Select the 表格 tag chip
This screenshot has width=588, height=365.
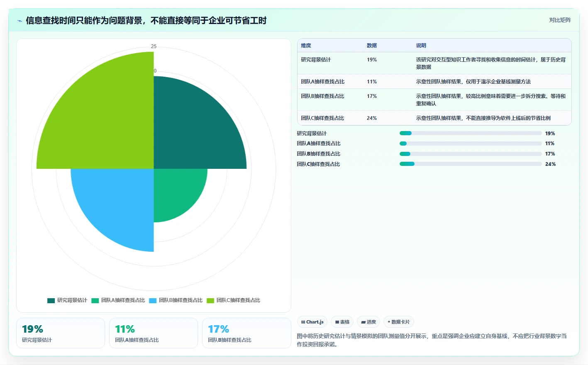(342, 322)
